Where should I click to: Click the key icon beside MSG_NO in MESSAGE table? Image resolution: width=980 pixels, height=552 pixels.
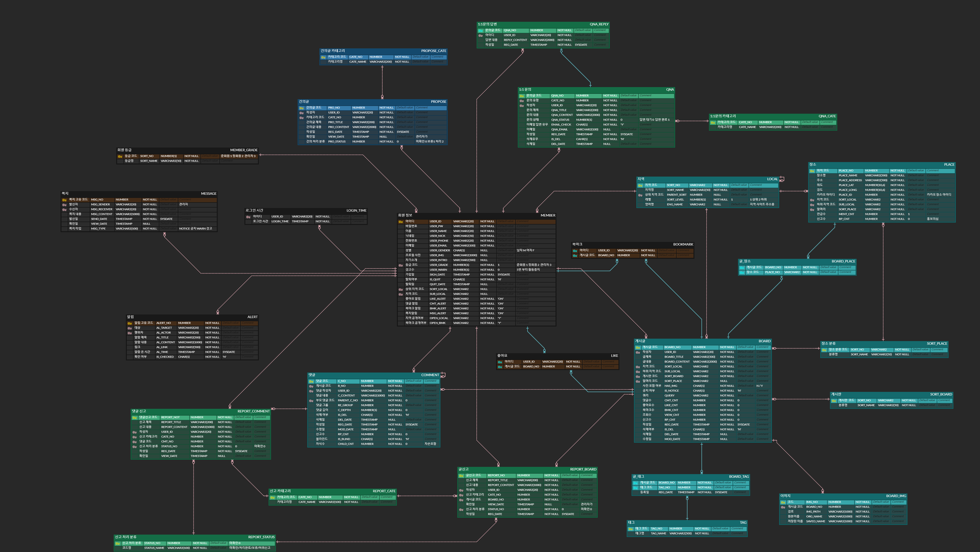click(x=64, y=200)
